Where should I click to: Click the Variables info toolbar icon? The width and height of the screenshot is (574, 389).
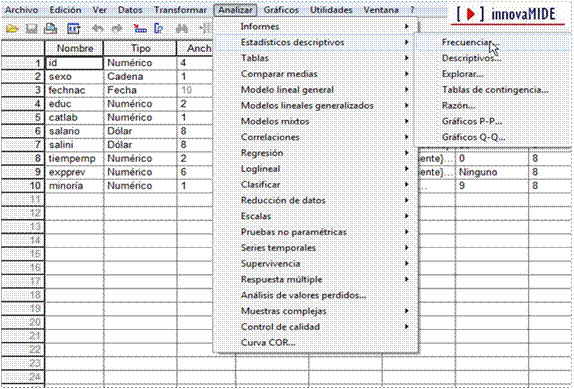159,29
